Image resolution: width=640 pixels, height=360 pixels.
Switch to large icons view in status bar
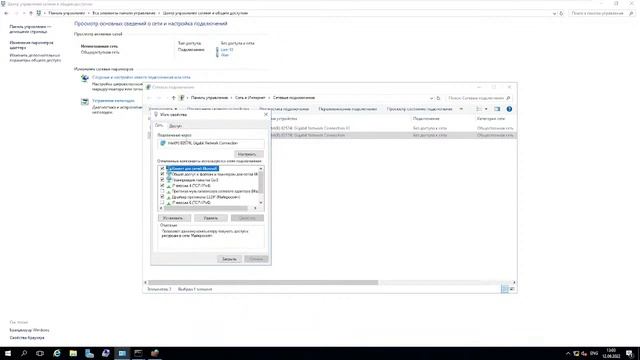(512, 289)
